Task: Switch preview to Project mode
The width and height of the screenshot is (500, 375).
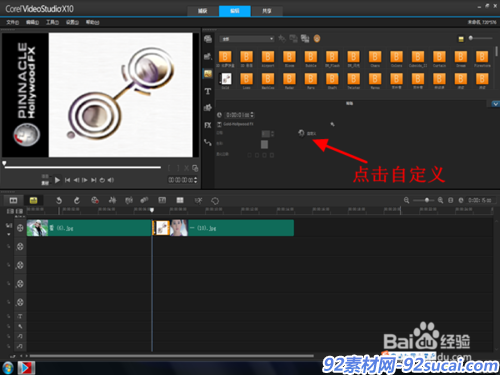Action: (45, 176)
